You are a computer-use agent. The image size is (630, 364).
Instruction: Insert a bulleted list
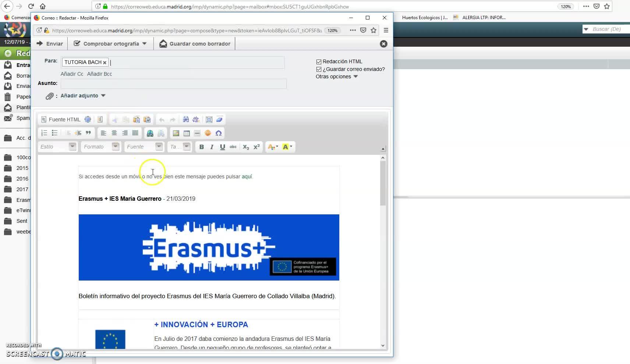coord(54,133)
